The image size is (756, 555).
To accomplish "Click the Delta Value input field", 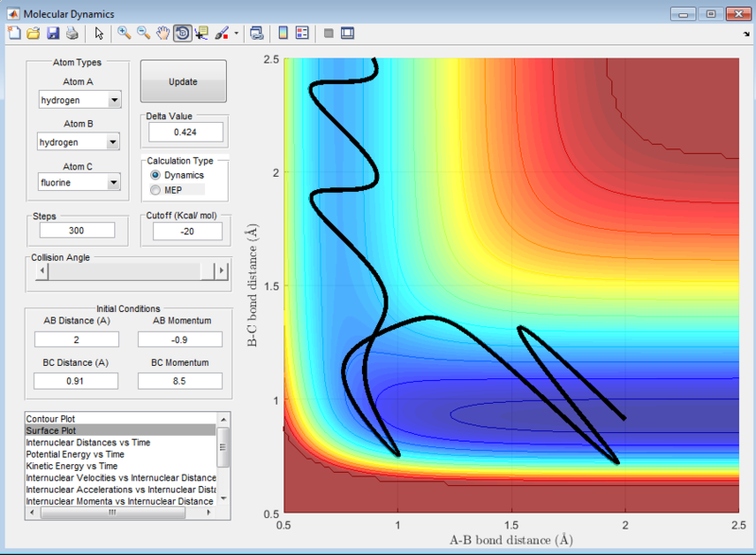I will [184, 132].
